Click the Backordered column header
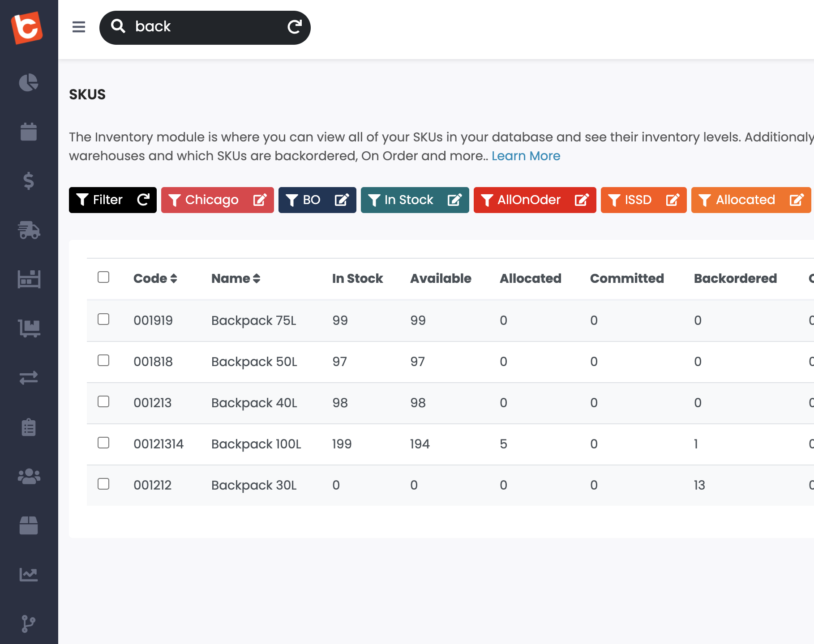814x644 pixels. [735, 278]
